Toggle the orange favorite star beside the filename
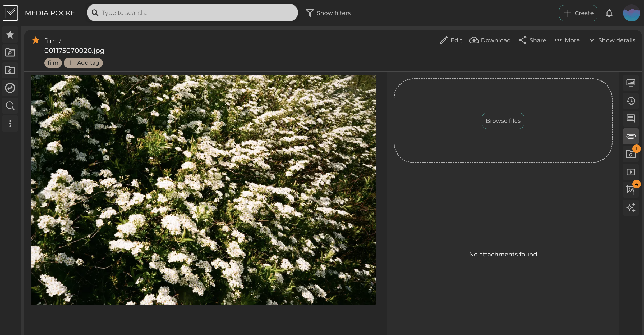Screen dimensions: 644x335 (36, 40)
